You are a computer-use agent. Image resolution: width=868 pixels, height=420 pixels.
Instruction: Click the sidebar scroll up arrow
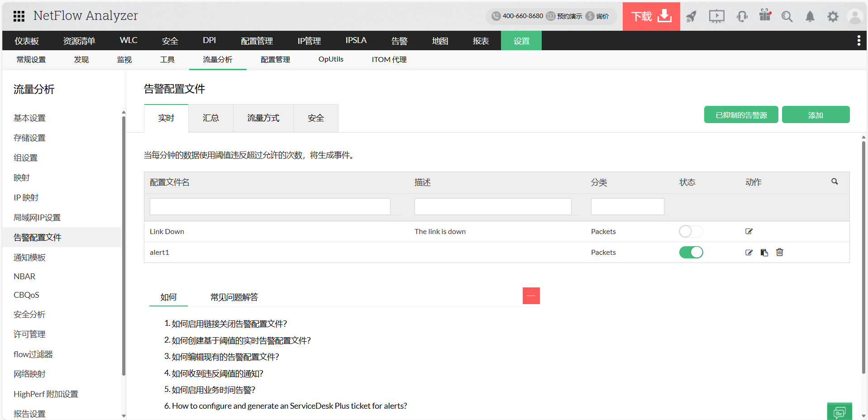(x=124, y=112)
